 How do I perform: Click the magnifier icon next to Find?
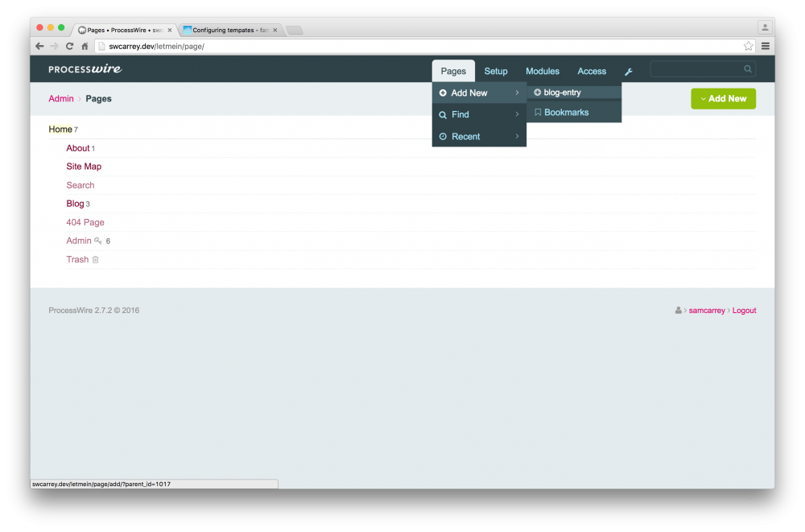(443, 114)
